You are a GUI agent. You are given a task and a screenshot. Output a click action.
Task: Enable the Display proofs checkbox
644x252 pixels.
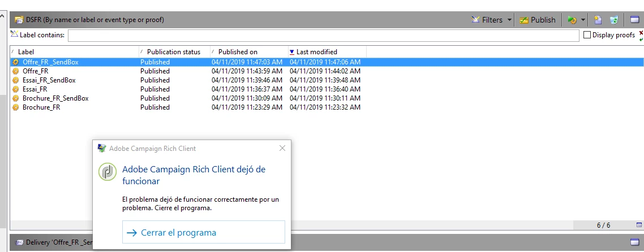point(587,35)
